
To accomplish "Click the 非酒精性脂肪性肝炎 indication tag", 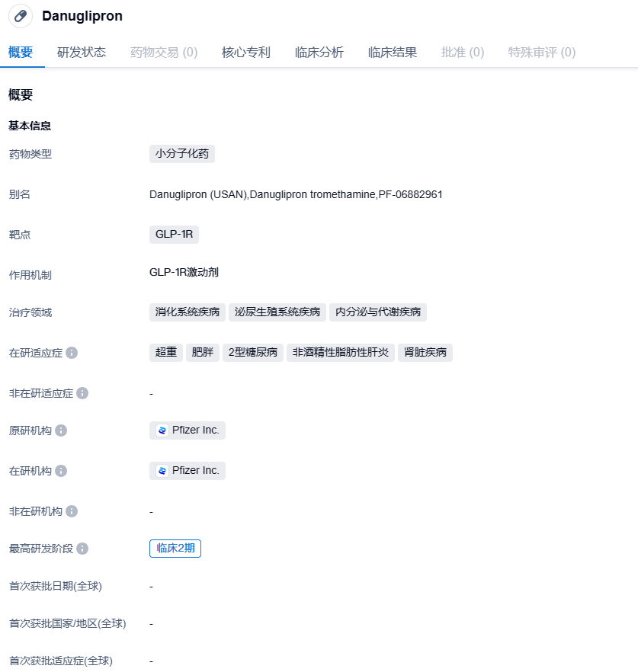I will (x=340, y=353).
